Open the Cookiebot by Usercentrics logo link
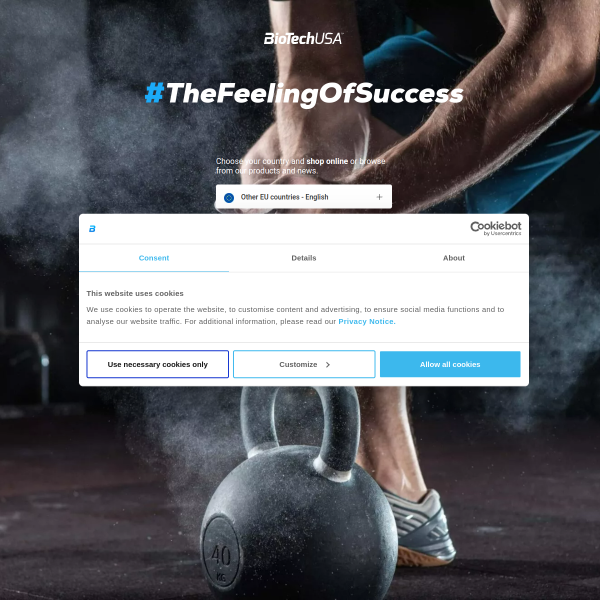Image resolution: width=600 pixels, height=600 pixels. pos(496,228)
